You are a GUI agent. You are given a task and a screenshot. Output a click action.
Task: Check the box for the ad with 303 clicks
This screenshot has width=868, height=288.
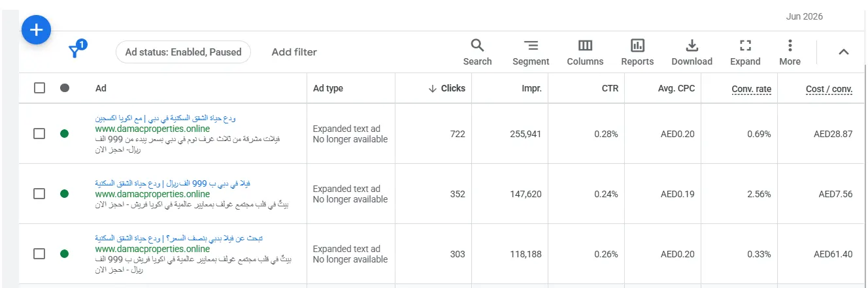tap(39, 253)
